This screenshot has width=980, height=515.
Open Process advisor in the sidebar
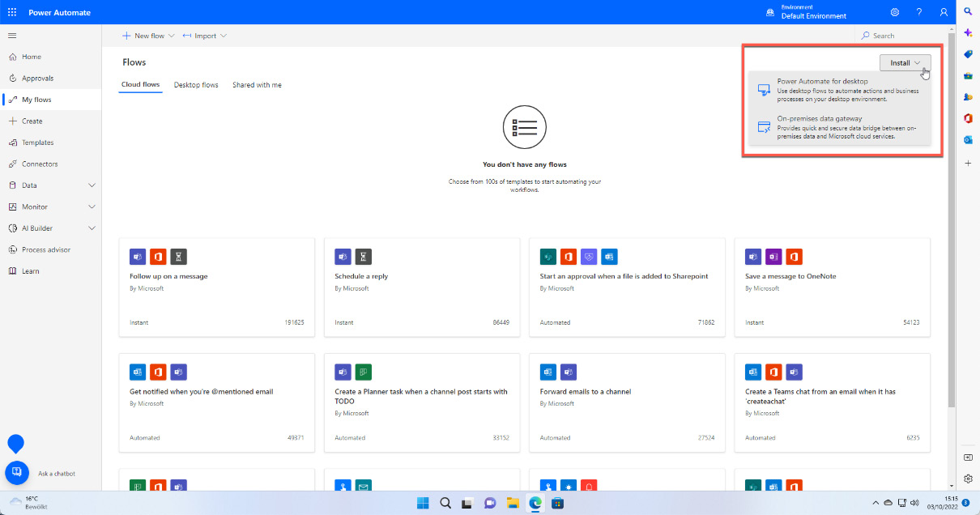(51, 249)
